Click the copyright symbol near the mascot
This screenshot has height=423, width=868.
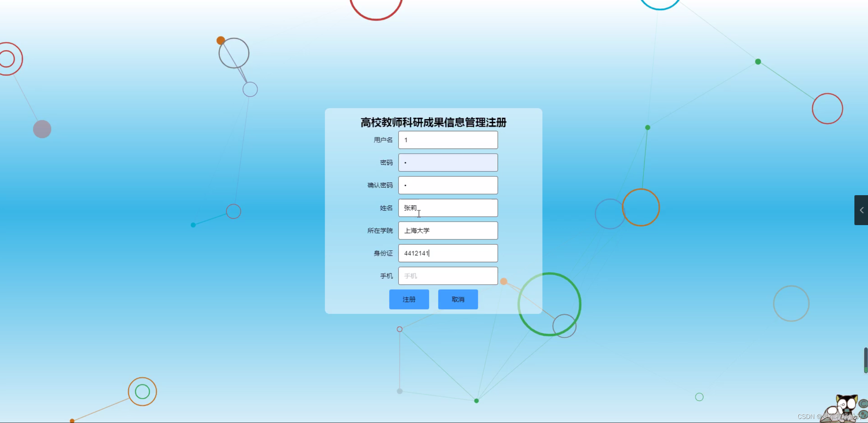(x=864, y=404)
